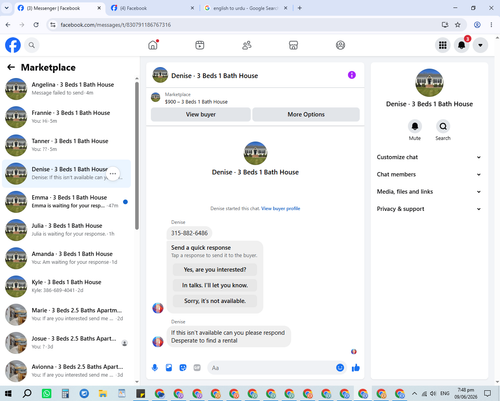
Task: Go to Home feed icon
Action: click(x=153, y=45)
